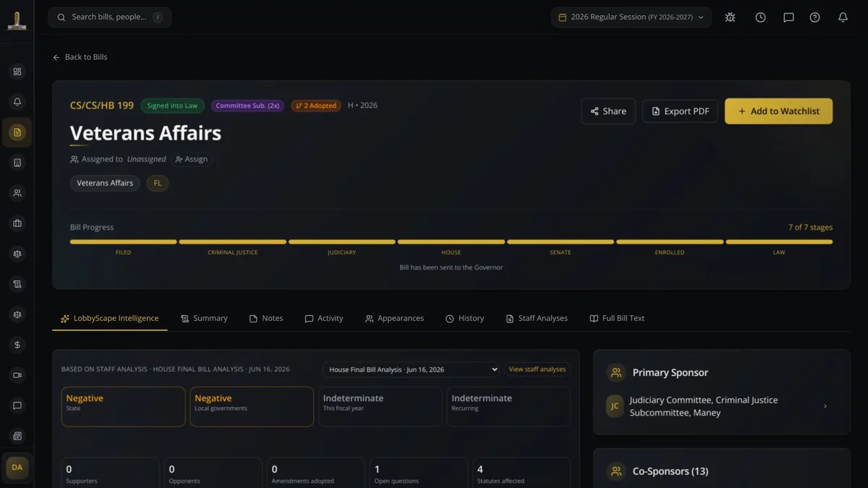Open the newspaper icon in the sidebar
Viewport: 868px width, 488px height.
(17, 436)
